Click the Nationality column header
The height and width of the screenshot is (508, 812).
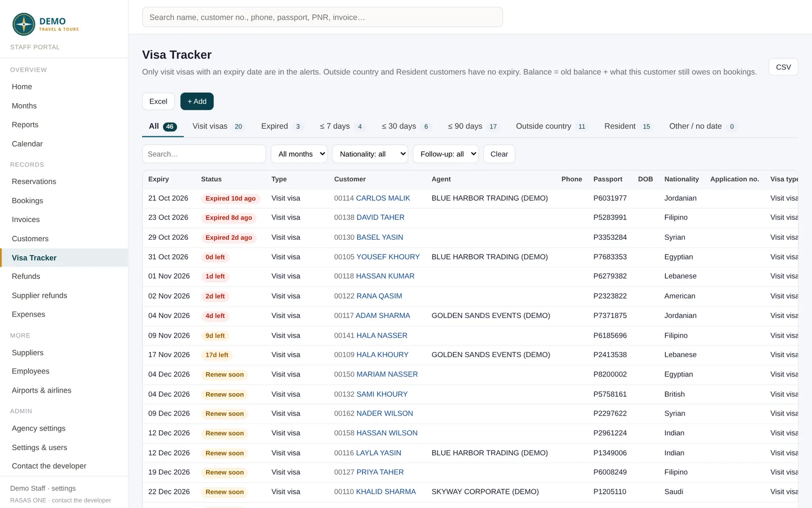point(682,179)
